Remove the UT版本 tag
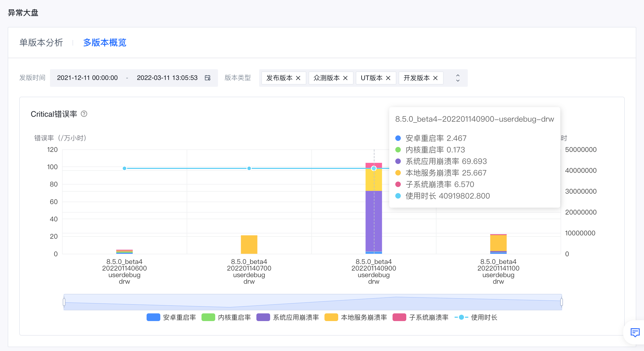This screenshot has width=644, height=351. [x=388, y=78]
